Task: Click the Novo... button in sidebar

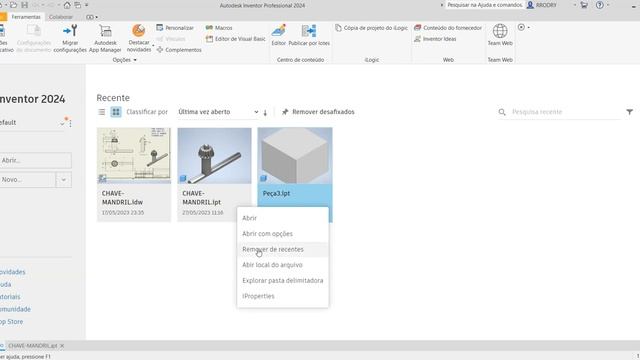Action: pyautogui.click(x=27, y=180)
